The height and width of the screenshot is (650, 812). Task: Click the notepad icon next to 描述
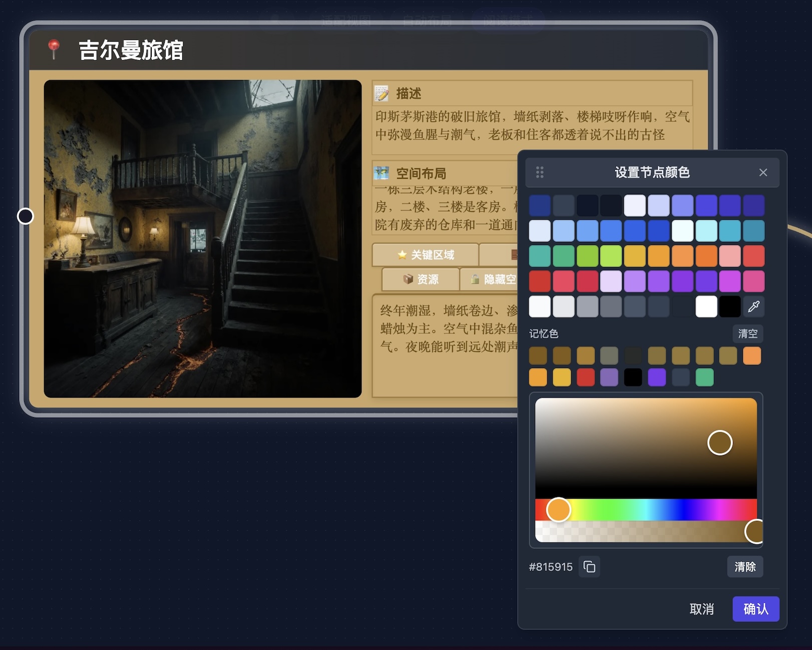tap(381, 93)
